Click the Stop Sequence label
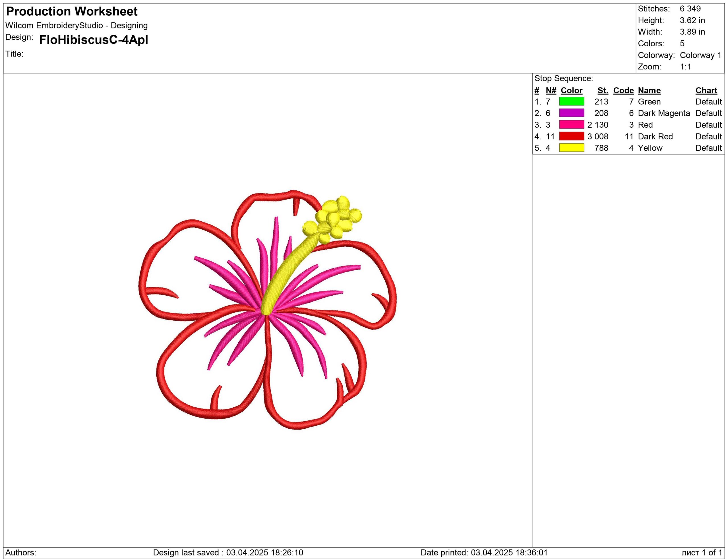 click(564, 78)
